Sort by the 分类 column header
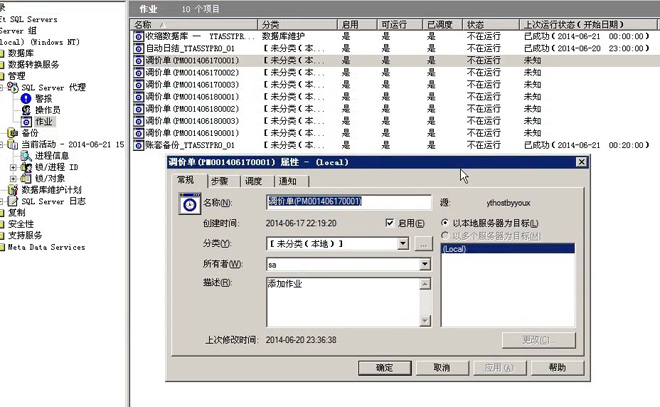 pyautogui.click(x=297, y=24)
